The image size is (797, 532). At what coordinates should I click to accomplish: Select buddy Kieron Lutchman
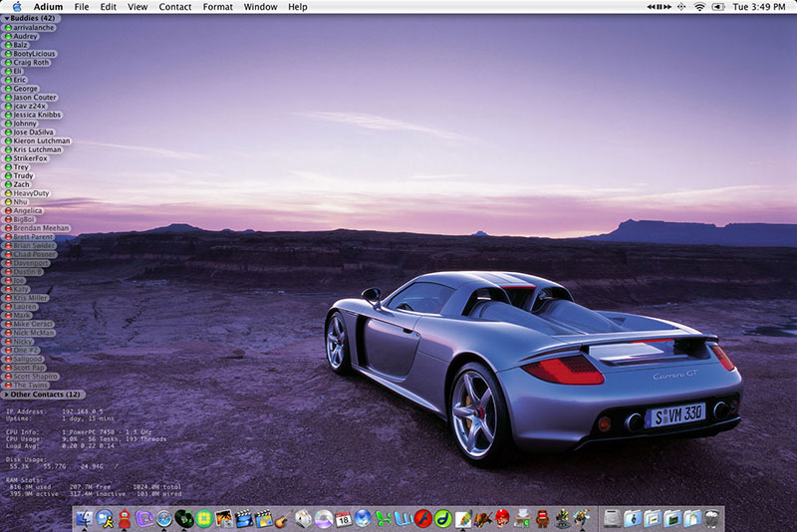point(37,140)
